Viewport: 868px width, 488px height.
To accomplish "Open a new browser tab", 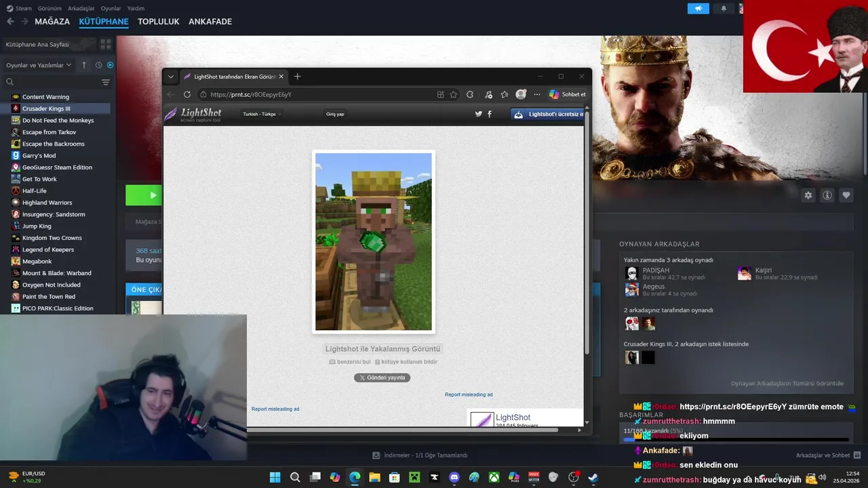I will 297,77.
